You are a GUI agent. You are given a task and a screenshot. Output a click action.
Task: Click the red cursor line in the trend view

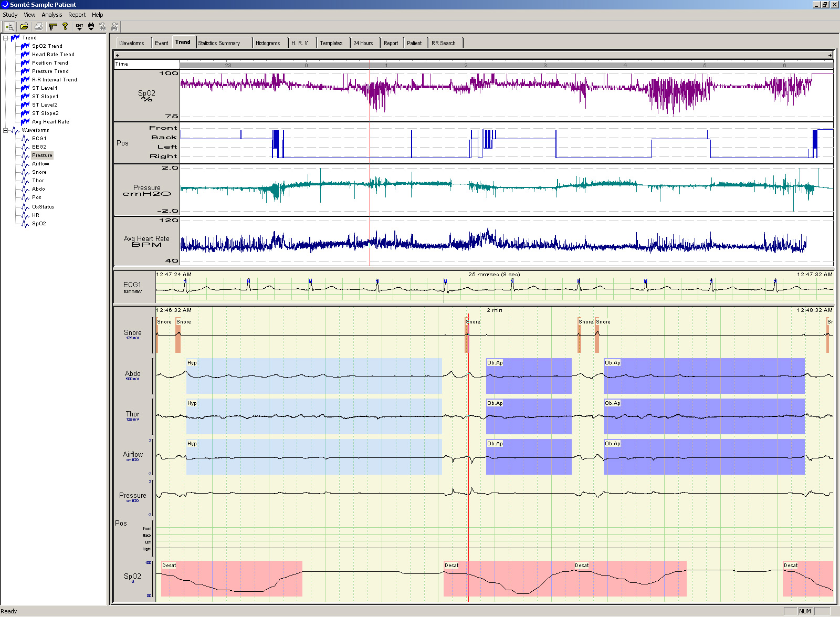pyautogui.click(x=370, y=158)
